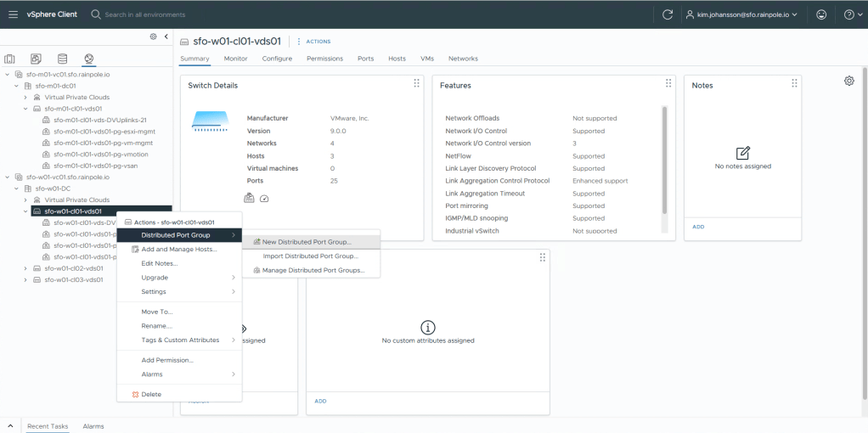Click the hamburger menu icon beside vSphere Client
868x433 pixels.
[x=13, y=14]
